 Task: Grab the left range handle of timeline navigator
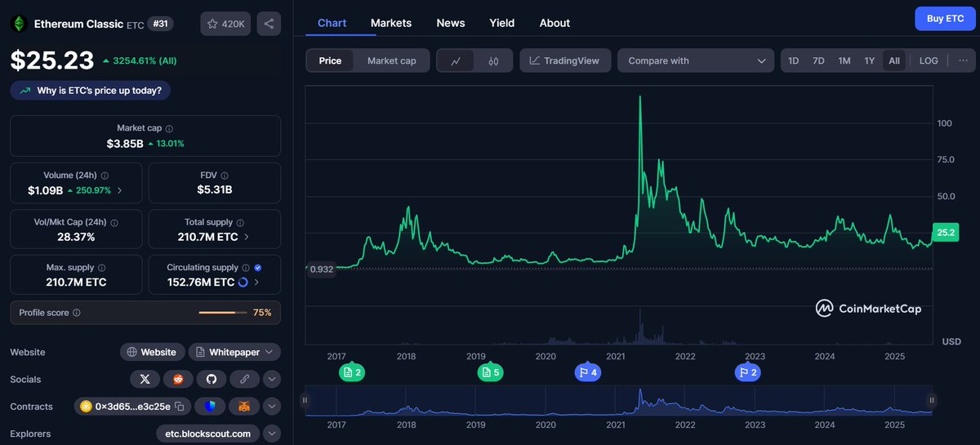[x=305, y=400]
